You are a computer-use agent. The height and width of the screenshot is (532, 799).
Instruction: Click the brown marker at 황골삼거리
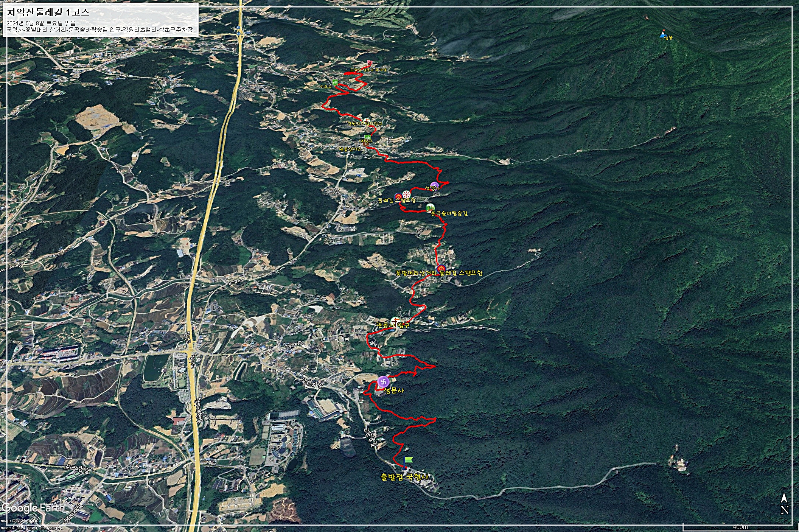click(x=366, y=144)
